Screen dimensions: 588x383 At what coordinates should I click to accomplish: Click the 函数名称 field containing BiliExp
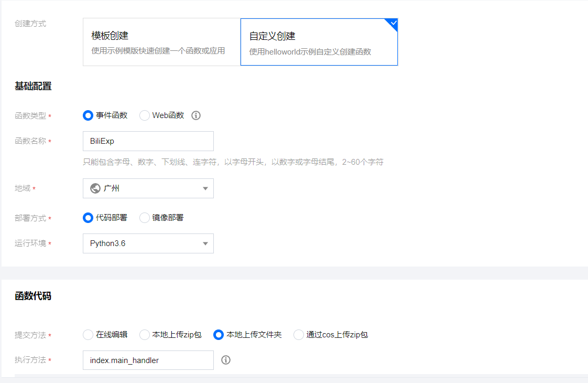coord(148,141)
